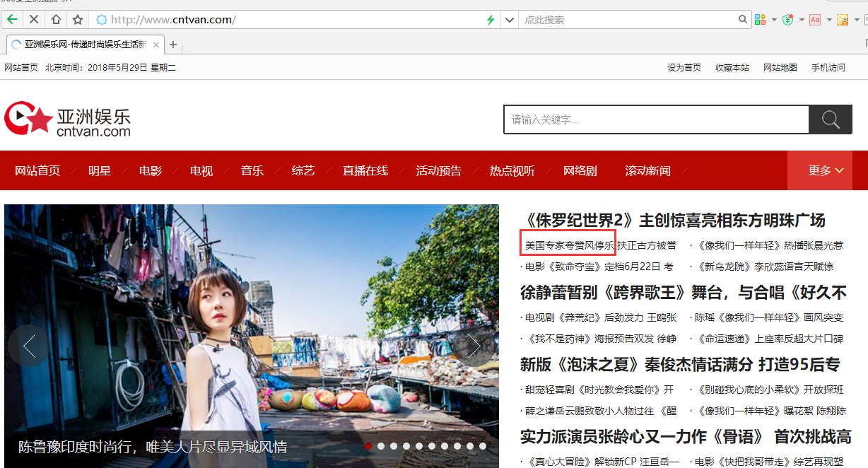Click the 收藏本站 link
868x468 pixels.
[732, 67]
